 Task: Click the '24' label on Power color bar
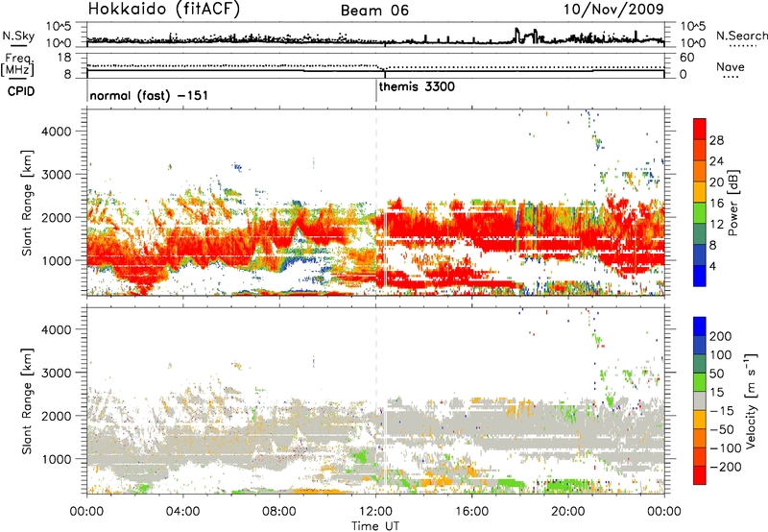coord(716,161)
